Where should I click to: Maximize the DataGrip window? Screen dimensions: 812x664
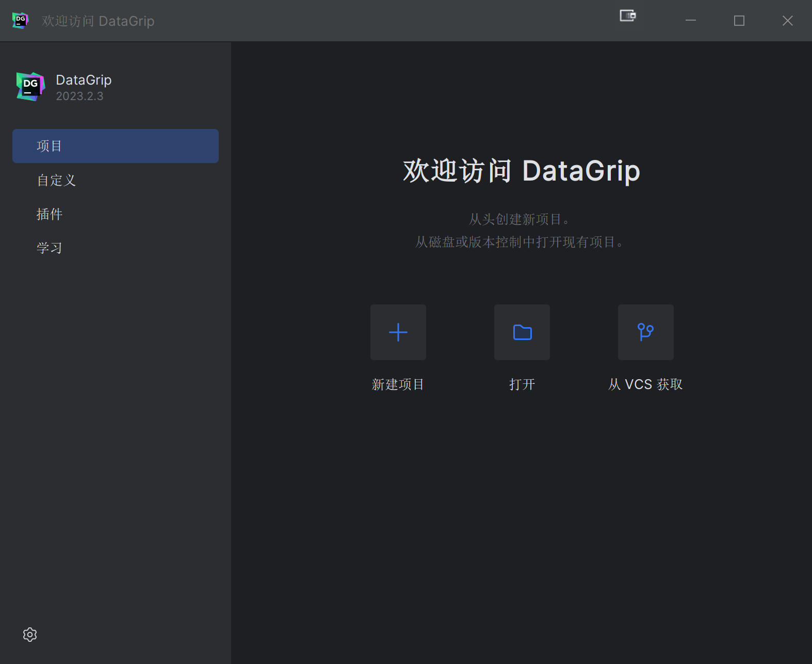pos(739,21)
